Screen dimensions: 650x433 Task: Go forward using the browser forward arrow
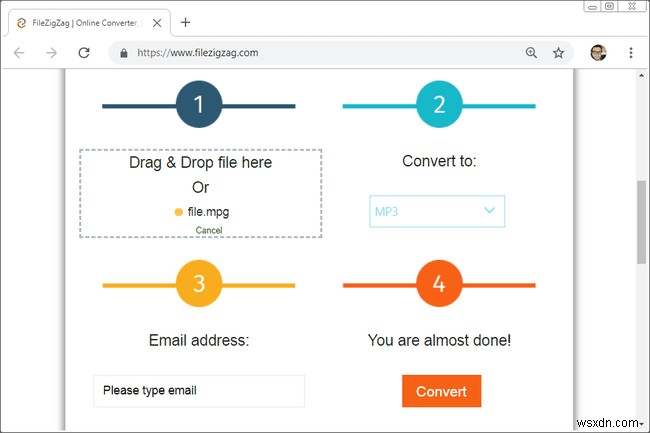pyautogui.click(x=51, y=53)
